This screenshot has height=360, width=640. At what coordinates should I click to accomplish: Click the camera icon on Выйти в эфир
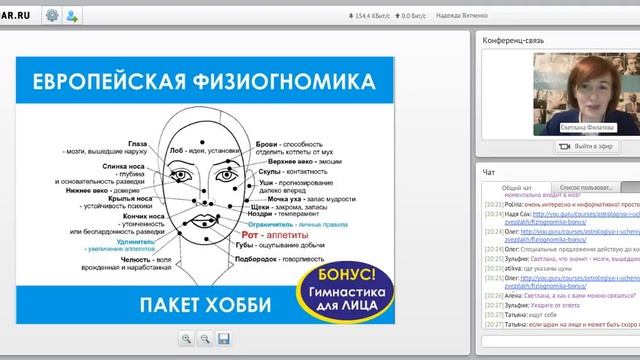coord(564,146)
